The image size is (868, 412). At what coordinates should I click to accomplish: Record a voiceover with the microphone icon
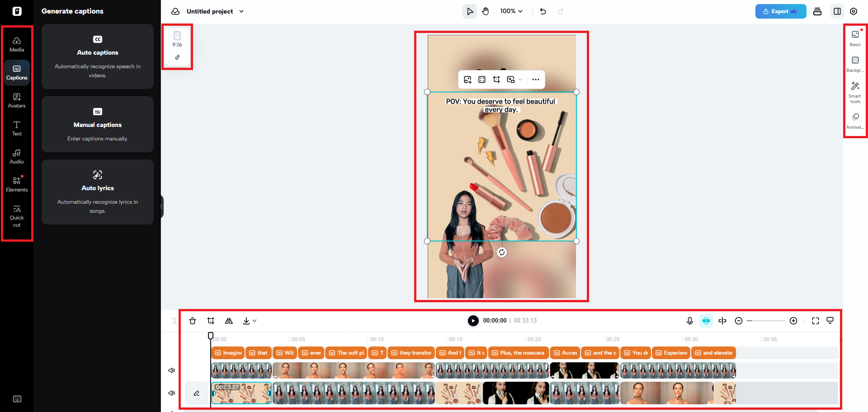tap(689, 320)
